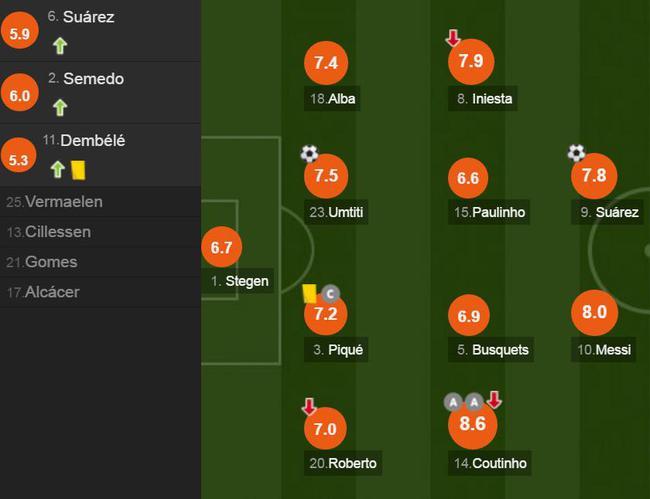The height and width of the screenshot is (499, 650).
Task: Select Coutinho's 8.6 rating circle
Action: point(473,424)
